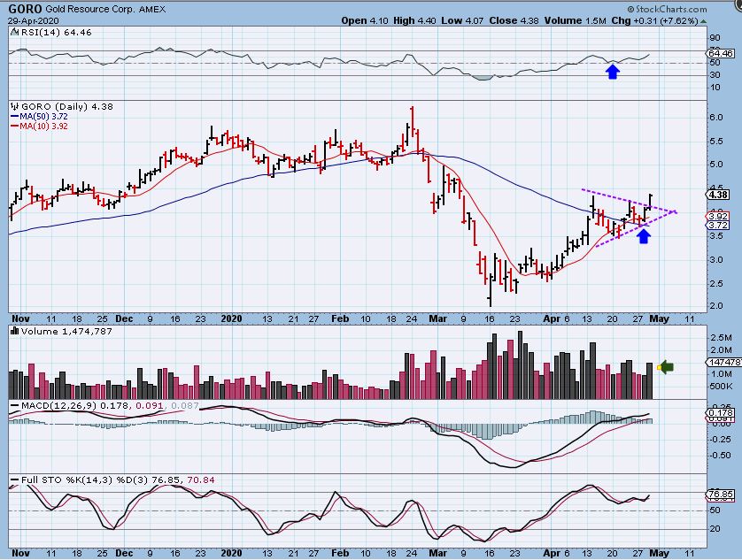
Task: Click the Low 4.07 value
Action: (463, 21)
